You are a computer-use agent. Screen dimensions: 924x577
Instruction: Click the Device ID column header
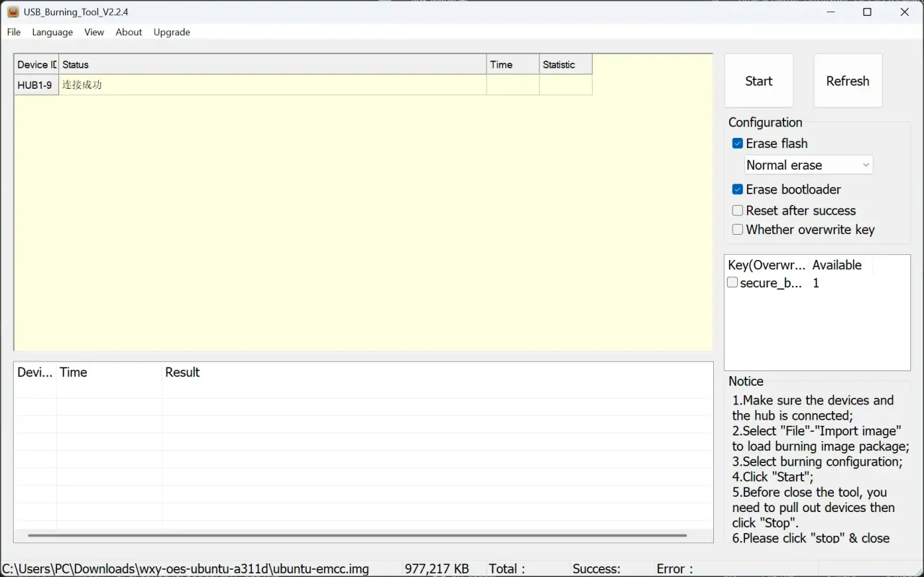tap(36, 64)
